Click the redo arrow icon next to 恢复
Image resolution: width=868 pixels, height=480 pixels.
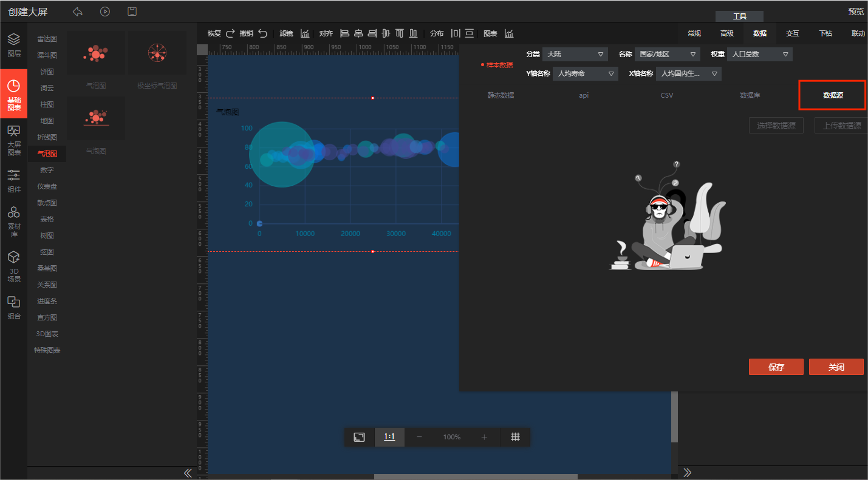[230, 33]
